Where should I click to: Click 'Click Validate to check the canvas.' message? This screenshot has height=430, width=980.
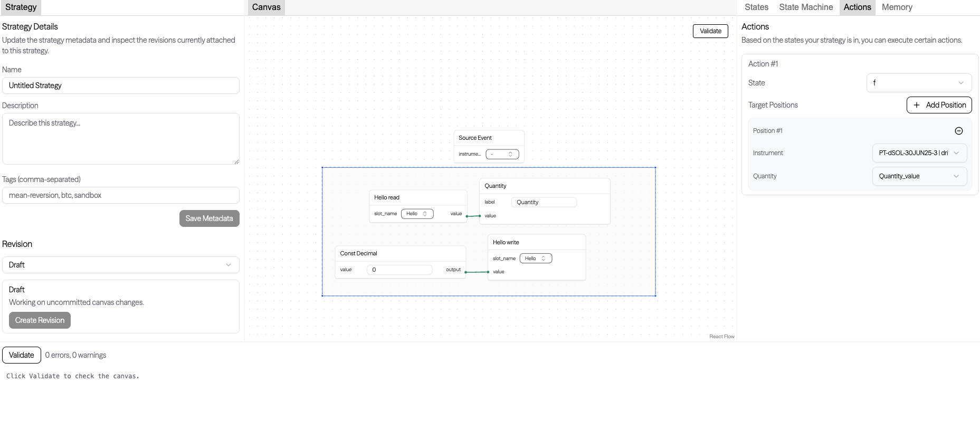pyautogui.click(x=73, y=376)
